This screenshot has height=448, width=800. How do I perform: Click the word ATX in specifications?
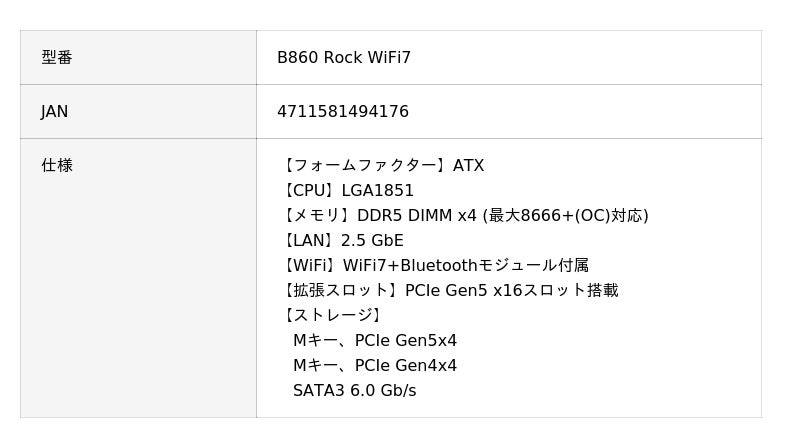(x=469, y=166)
